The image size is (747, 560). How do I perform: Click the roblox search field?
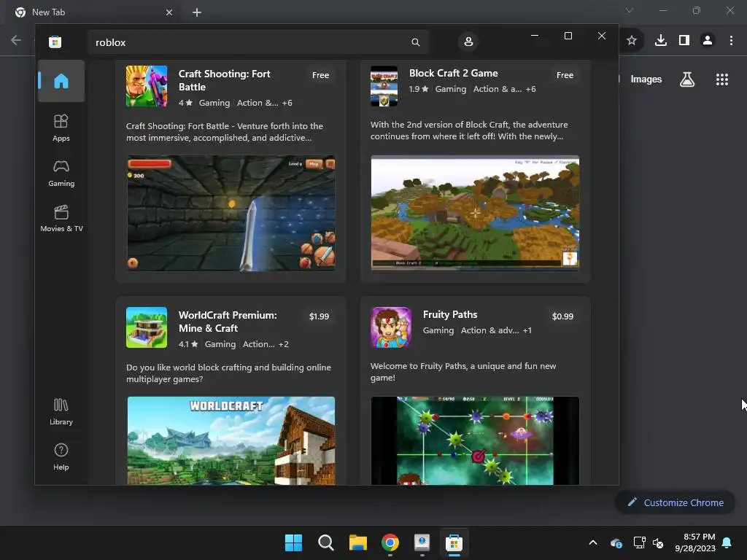point(258,42)
